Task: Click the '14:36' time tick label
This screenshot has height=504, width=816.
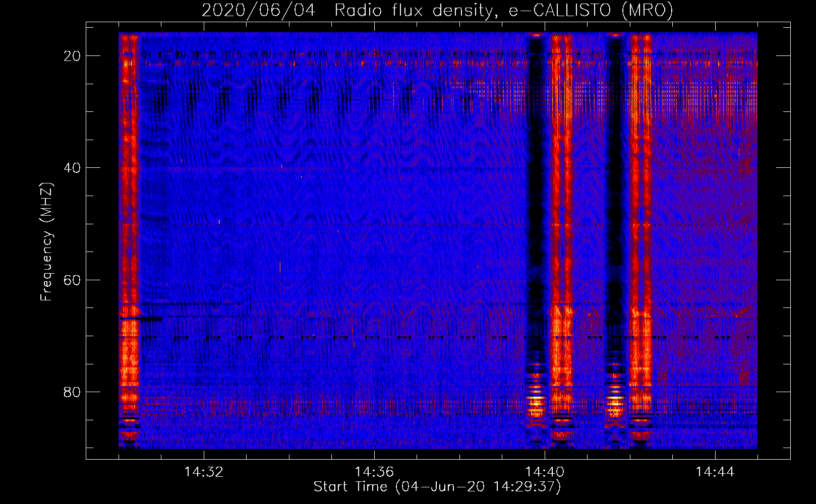Action: tap(374, 472)
